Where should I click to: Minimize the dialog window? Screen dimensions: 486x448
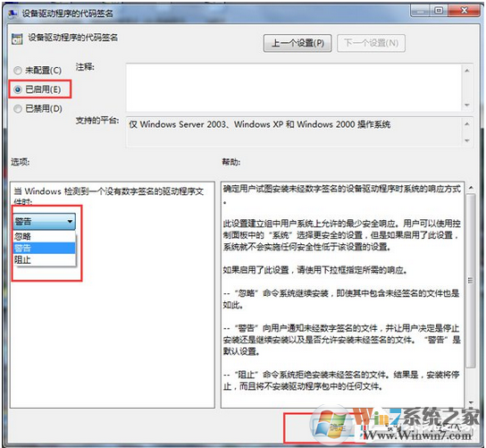click(421, 11)
